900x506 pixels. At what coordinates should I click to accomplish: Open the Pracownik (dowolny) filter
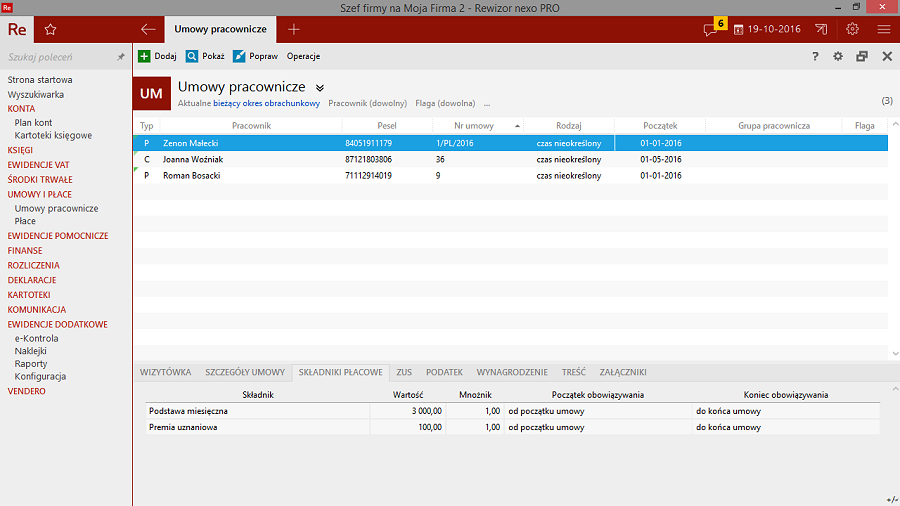[367, 103]
